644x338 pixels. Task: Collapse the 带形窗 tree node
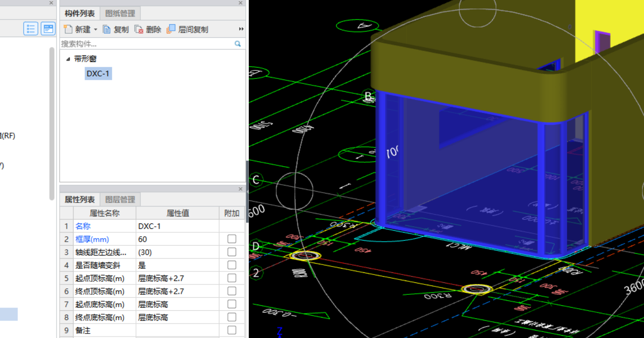click(68, 59)
